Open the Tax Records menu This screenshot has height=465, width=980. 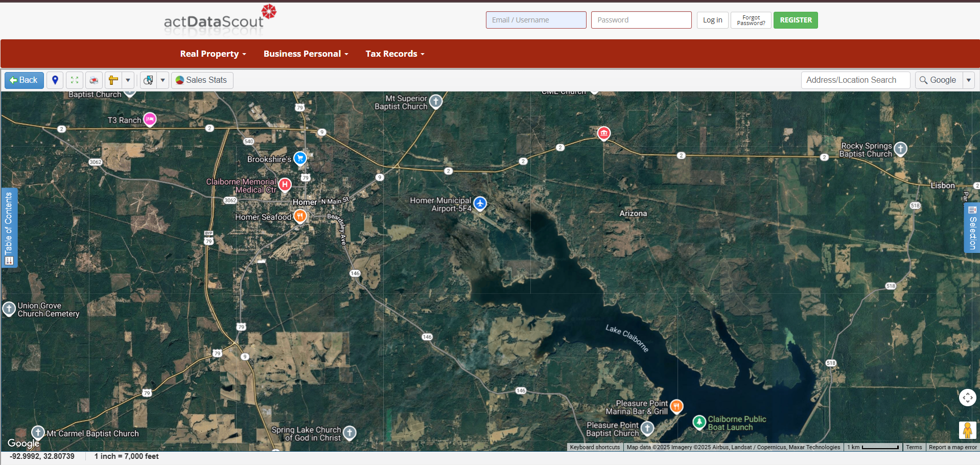(394, 54)
